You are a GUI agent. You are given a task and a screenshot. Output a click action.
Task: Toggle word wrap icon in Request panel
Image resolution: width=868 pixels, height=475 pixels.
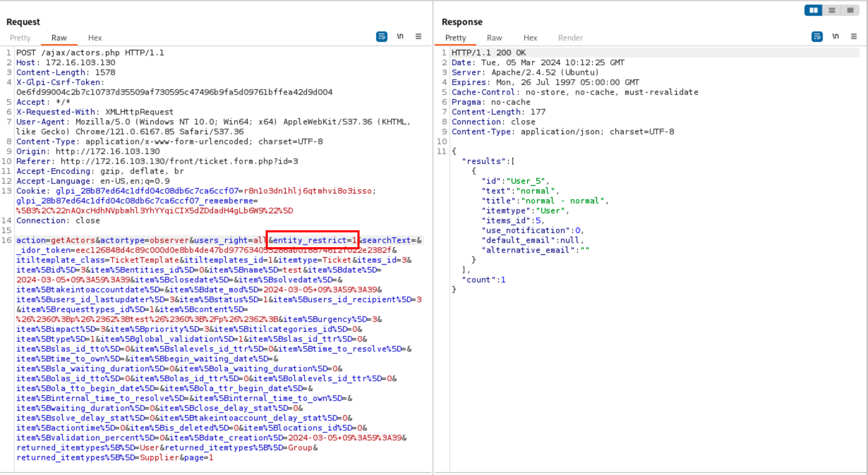pos(381,37)
